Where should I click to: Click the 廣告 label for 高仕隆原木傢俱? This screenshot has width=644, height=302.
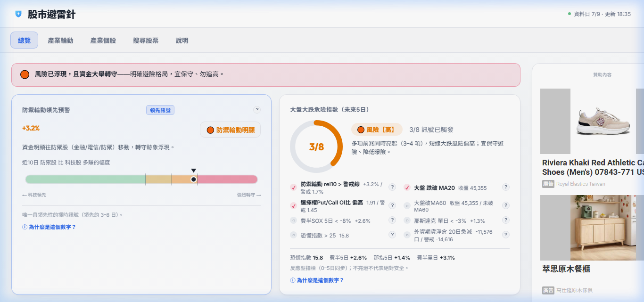tap(548, 290)
